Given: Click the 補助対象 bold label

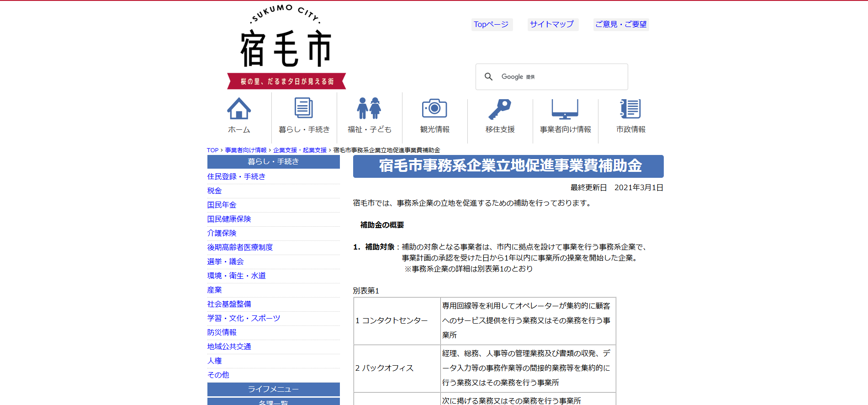Looking at the screenshot, I should [380, 247].
